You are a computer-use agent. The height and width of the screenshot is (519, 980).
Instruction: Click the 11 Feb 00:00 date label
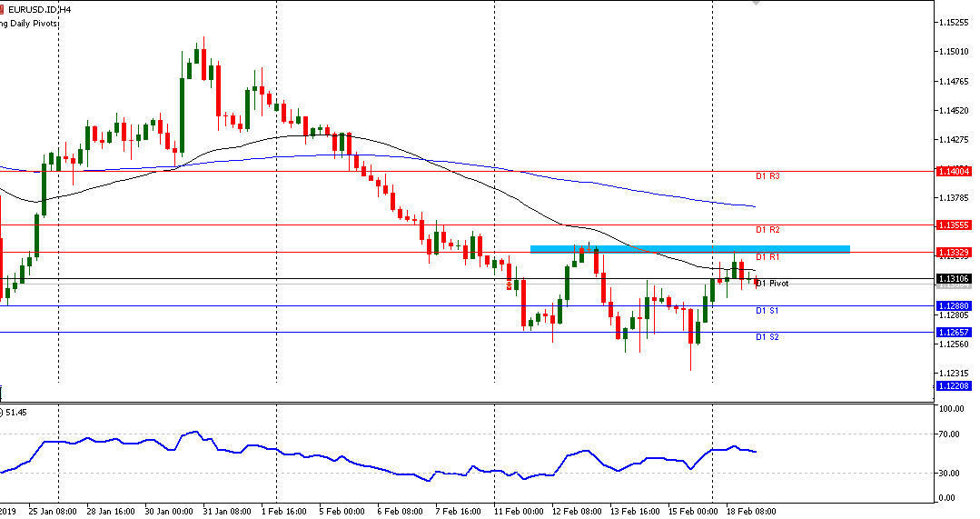[x=517, y=511]
